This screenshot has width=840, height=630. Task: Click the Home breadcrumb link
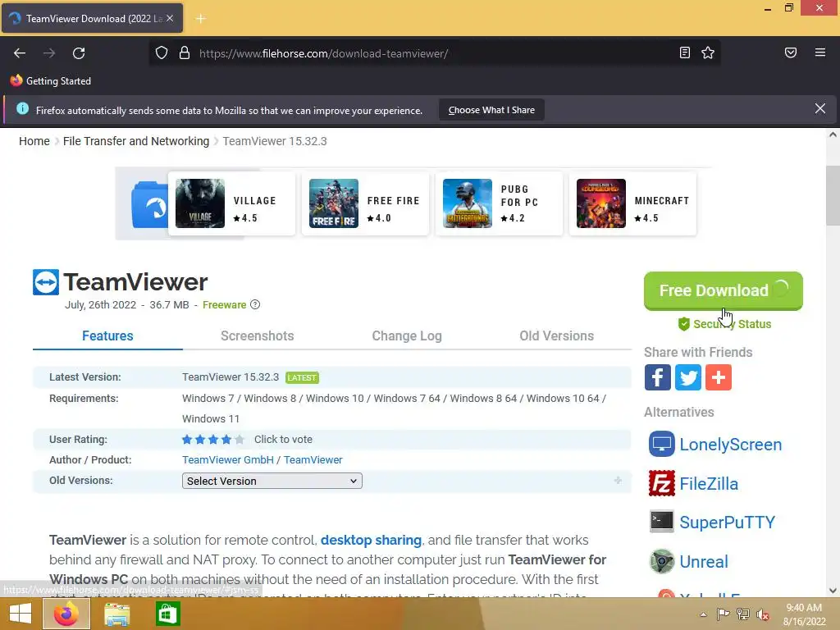(x=34, y=141)
